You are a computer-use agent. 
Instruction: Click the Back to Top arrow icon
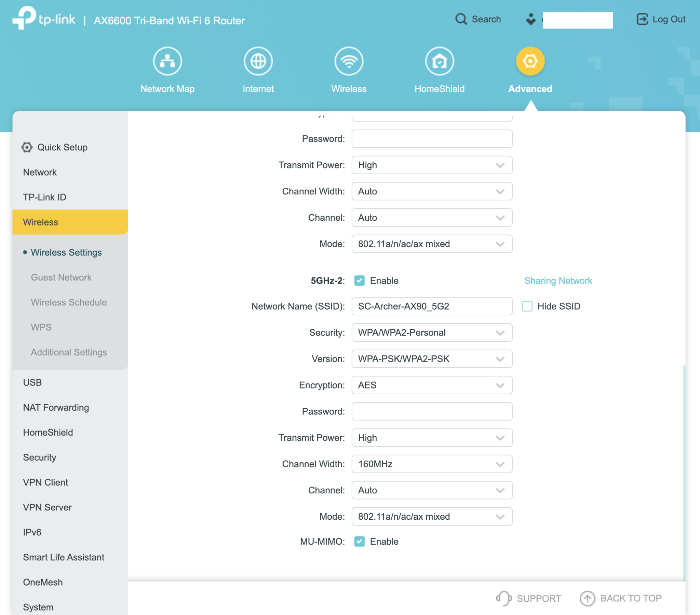click(587, 598)
